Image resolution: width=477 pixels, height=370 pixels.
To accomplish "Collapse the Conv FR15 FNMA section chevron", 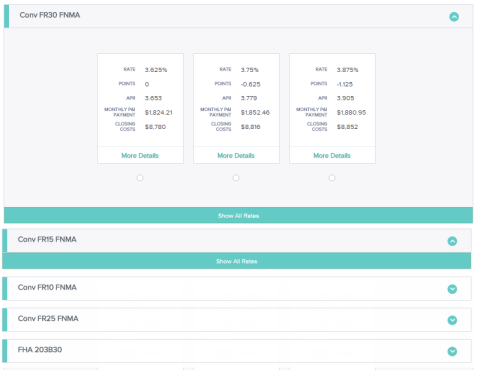I will coord(452,241).
